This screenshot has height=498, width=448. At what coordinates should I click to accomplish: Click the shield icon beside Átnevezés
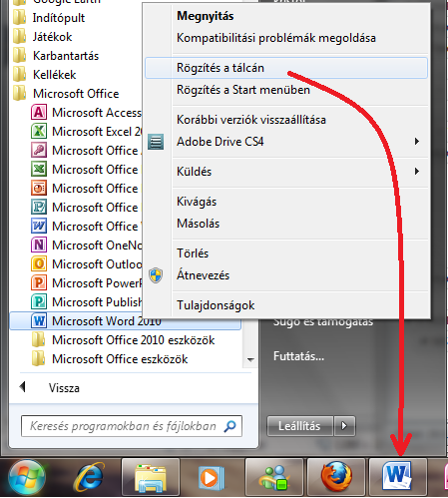pyautogui.click(x=156, y=275)
